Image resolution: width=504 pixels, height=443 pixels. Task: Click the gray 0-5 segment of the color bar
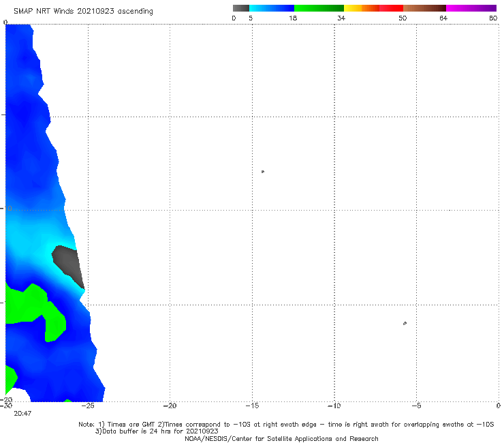(x=241, y=8)
